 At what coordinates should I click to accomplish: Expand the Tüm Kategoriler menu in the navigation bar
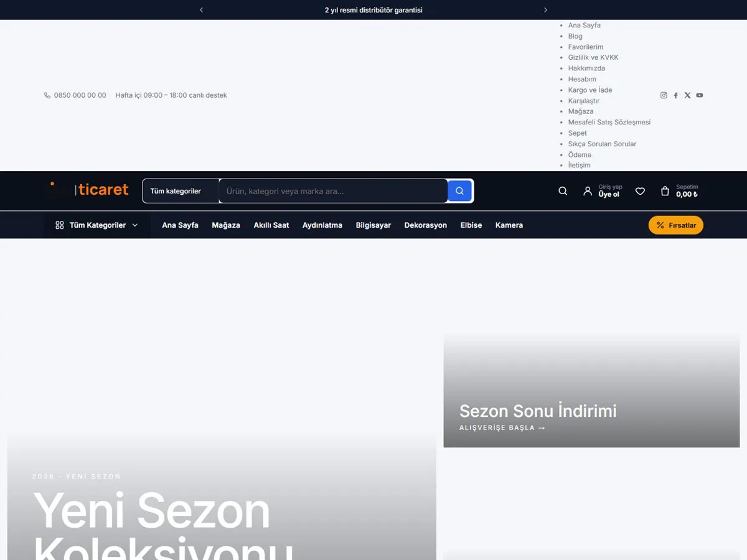pyautogui.click(x=96, y=225)
